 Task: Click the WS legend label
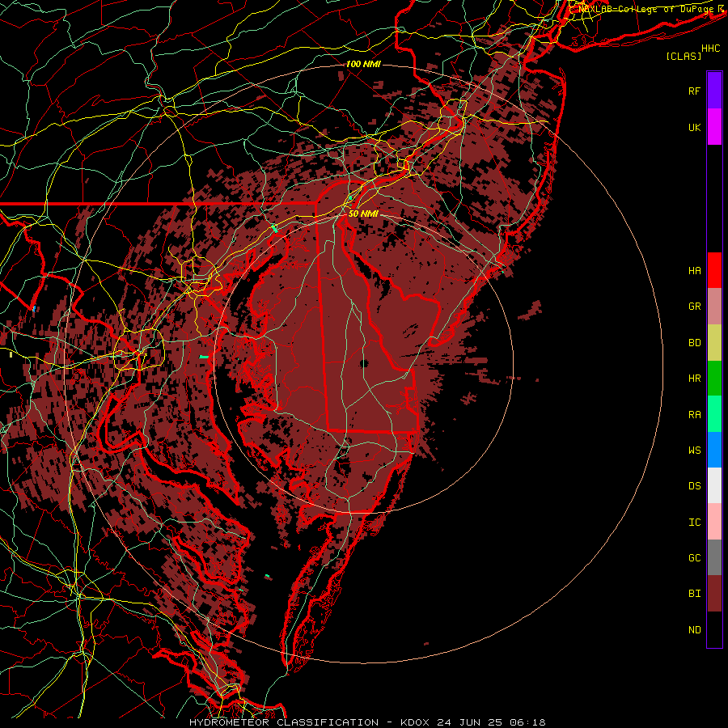click(x=694, y=450)
